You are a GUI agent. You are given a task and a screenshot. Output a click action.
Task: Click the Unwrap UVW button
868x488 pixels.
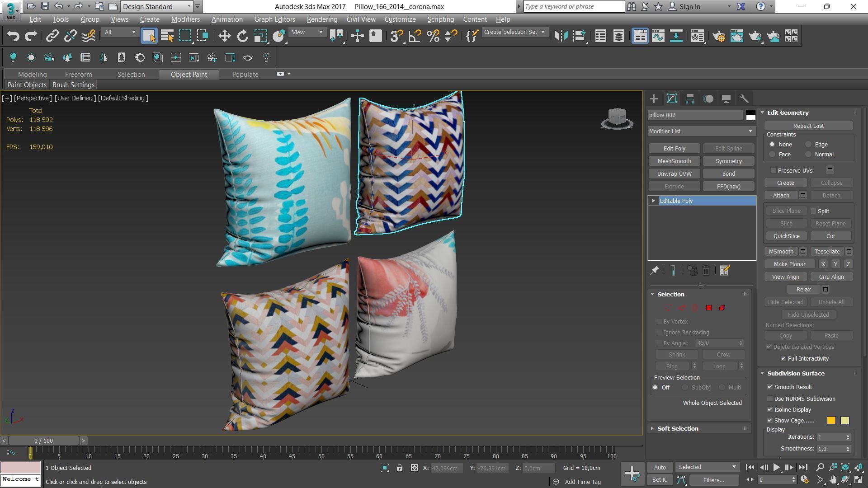(674, 174)
